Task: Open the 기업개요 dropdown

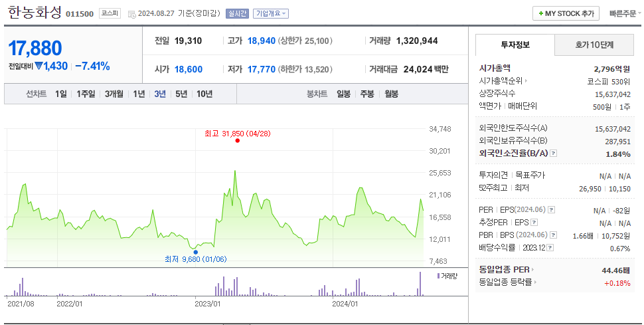Action: tap(271, 13)
